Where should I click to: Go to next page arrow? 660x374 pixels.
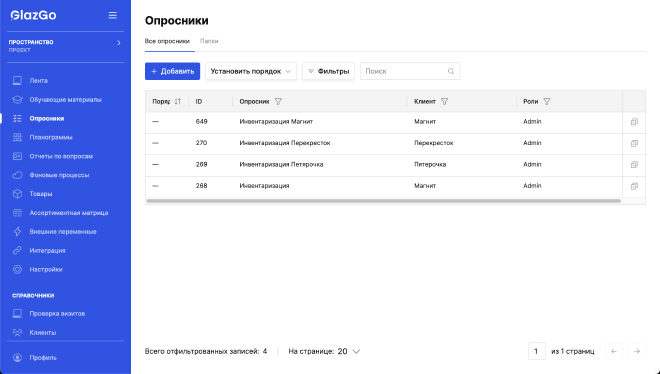[x=637, y=351]
